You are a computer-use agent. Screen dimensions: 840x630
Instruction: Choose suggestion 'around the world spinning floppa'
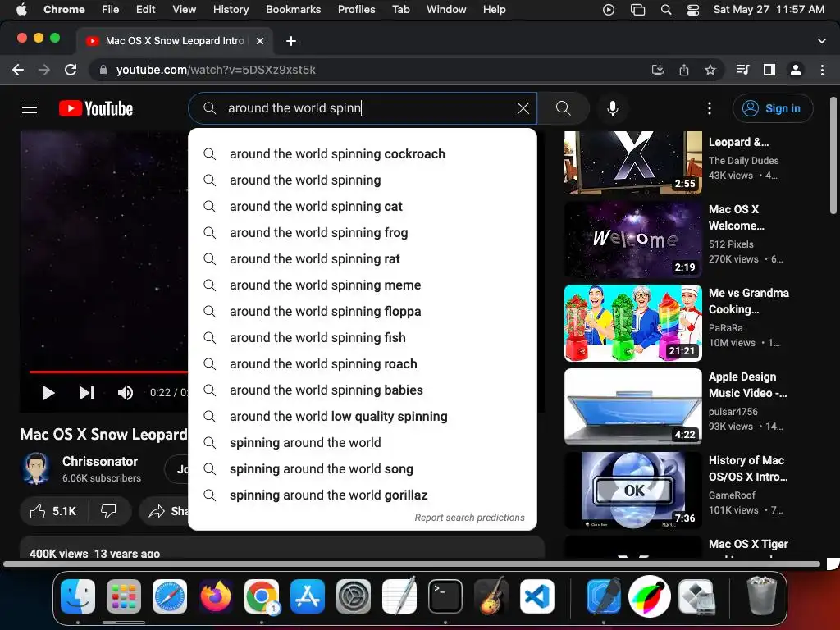[362, 311]
